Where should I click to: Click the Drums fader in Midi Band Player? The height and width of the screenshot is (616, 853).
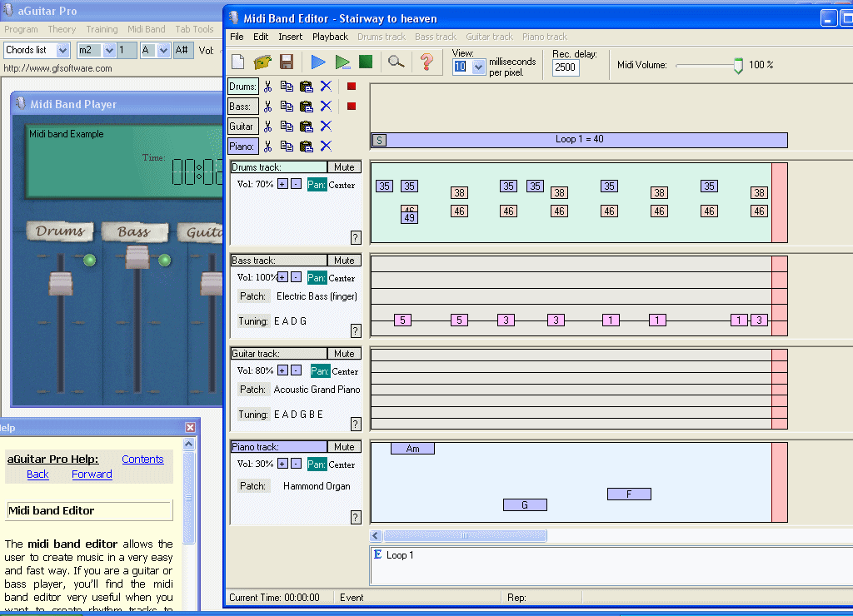(x=61, y=283)
